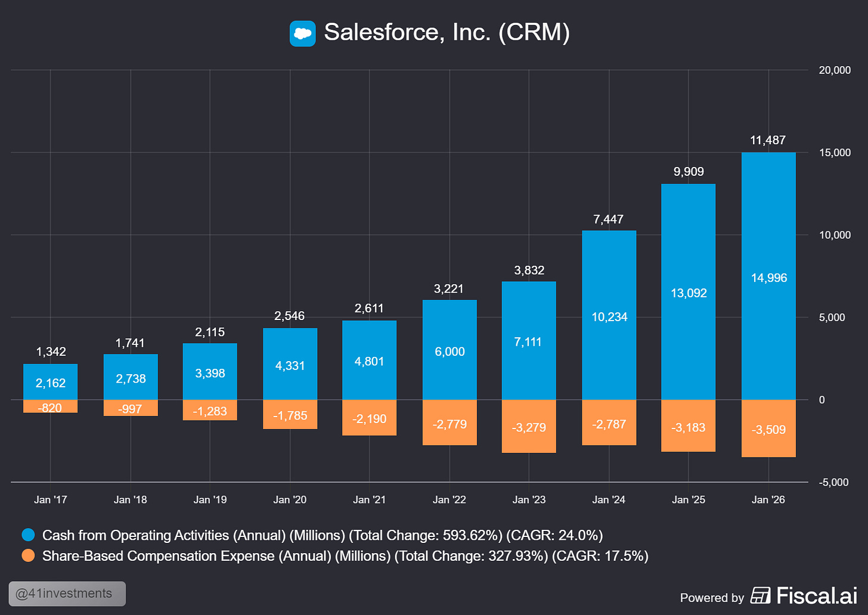
Task: Click the "0" y-axis label
Action: [x=822, y=400]
